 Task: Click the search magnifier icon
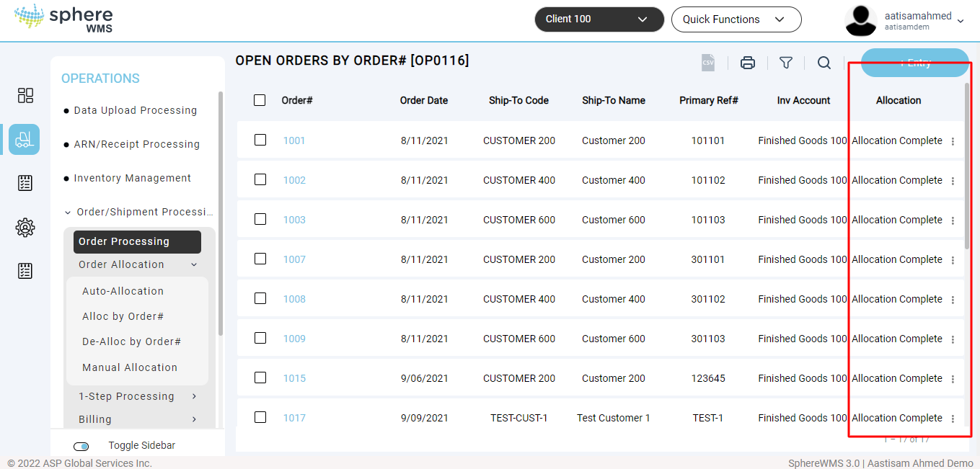(824, 63)
